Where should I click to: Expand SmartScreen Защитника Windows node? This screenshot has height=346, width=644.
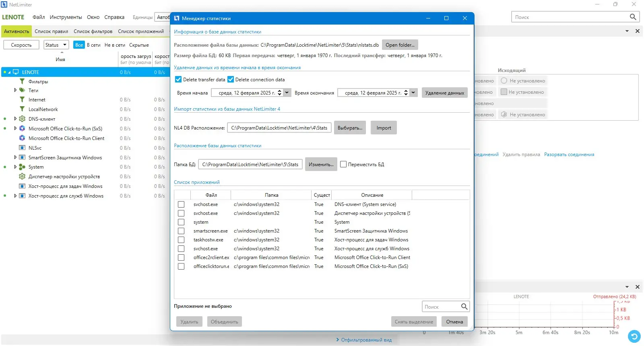15,157
